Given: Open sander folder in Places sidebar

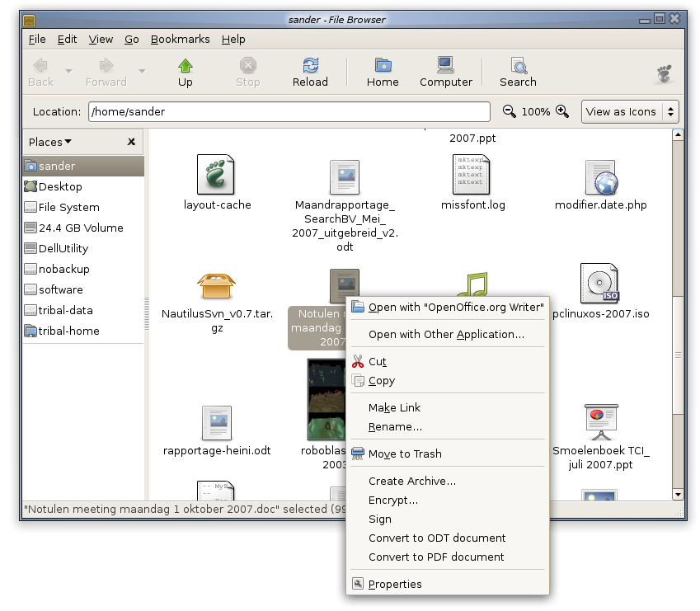Looking at the screenshot, I should tap(83, 166).
